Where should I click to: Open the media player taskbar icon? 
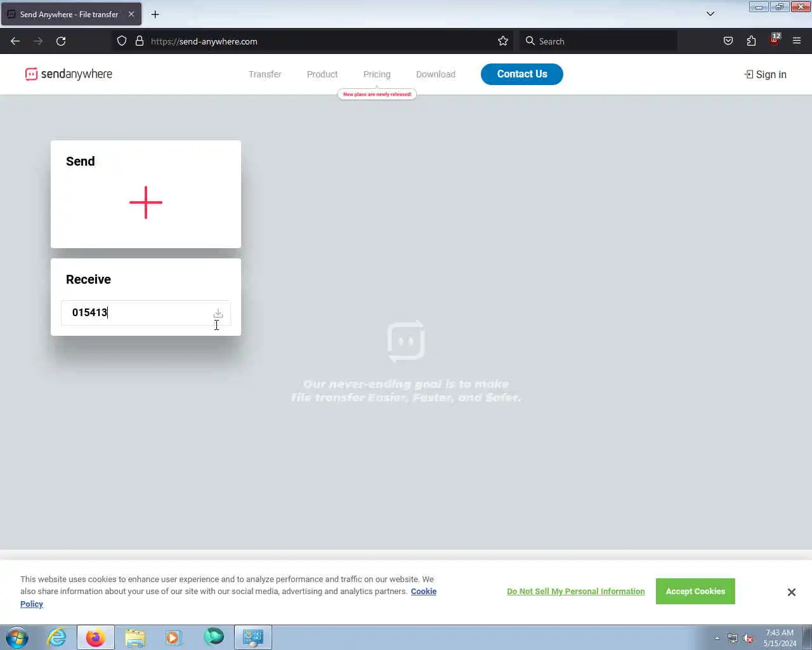[174, 637]
